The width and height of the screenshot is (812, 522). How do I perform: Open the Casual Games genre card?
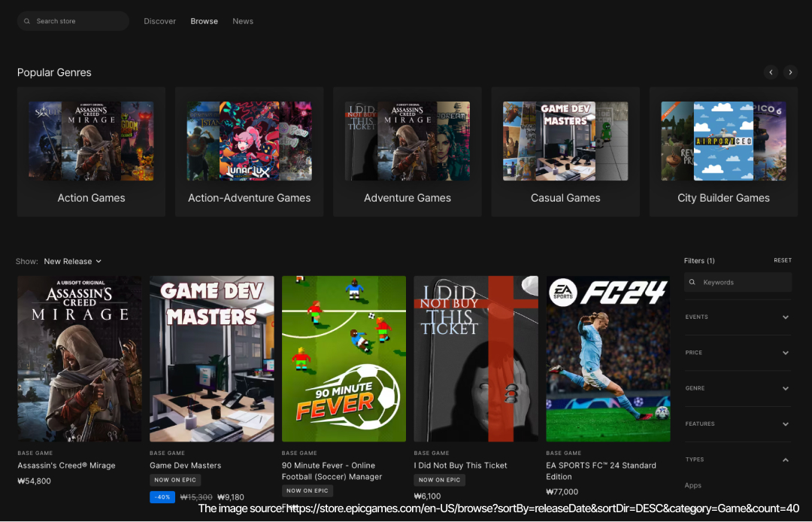(x=565, y=152)
